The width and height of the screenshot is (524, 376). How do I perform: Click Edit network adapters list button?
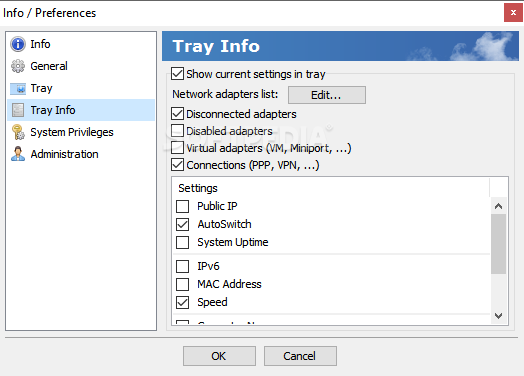point(327,95)
